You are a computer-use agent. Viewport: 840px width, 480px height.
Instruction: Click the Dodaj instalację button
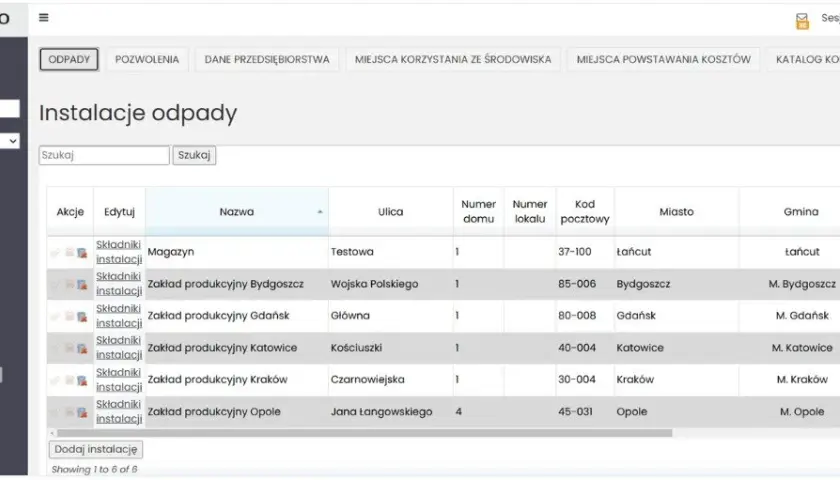(x=96, y=449)
